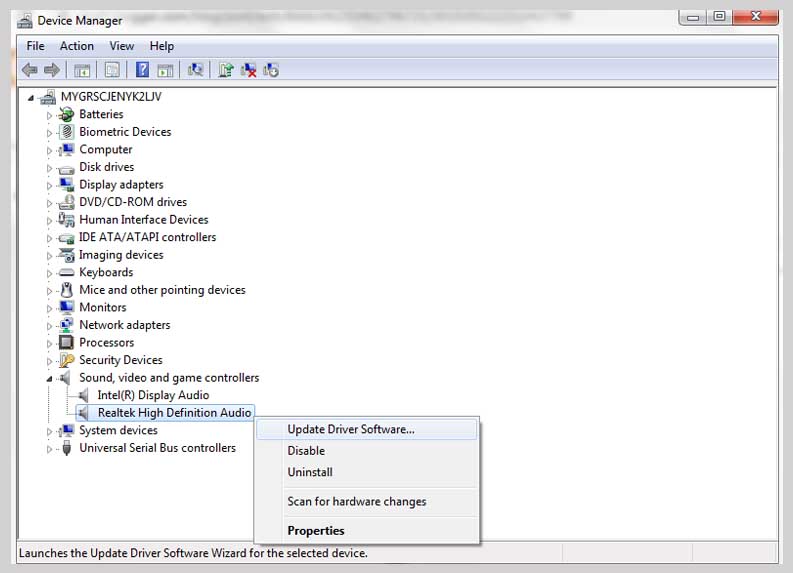The width and height of the screenshot is (793, 573).
Task: Select the IDE ATA/ATAPI controllers label
Action: [x=147, y=237]
